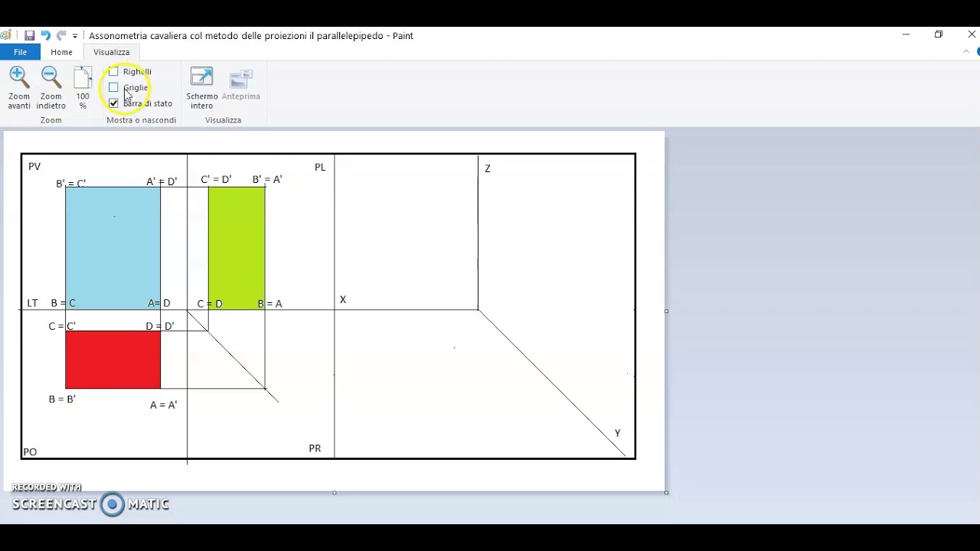Click the PO label in the drawing

pyautogui.click(x=30, y=452)
